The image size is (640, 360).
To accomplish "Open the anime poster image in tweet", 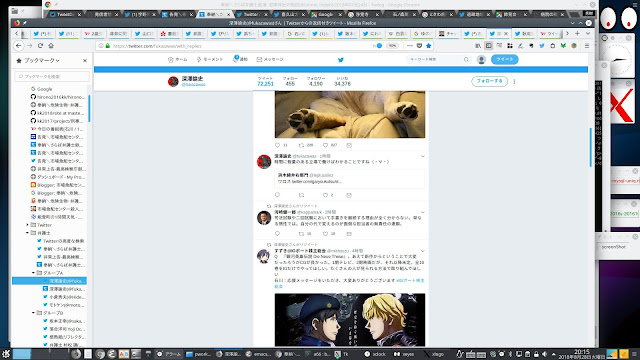I will tap(350, 320).
